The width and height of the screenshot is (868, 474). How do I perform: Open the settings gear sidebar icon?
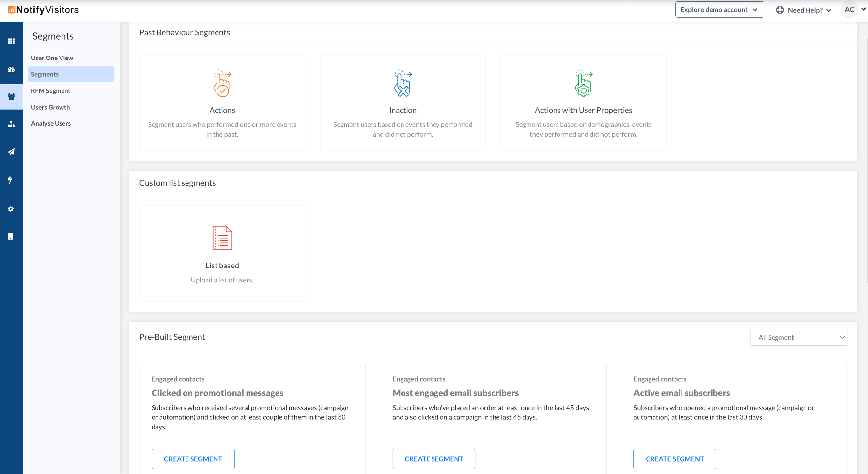tap(11, 209)
